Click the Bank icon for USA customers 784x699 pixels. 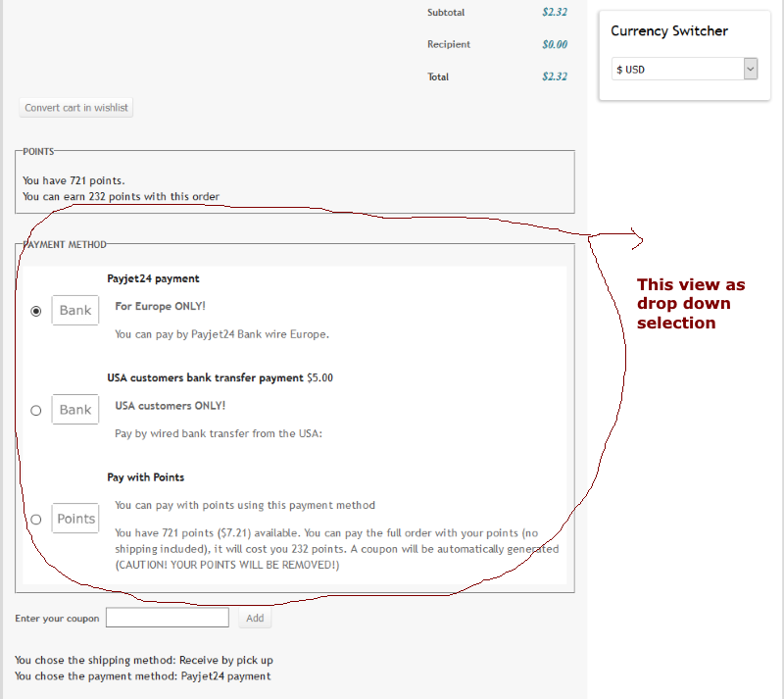[75, 409]
